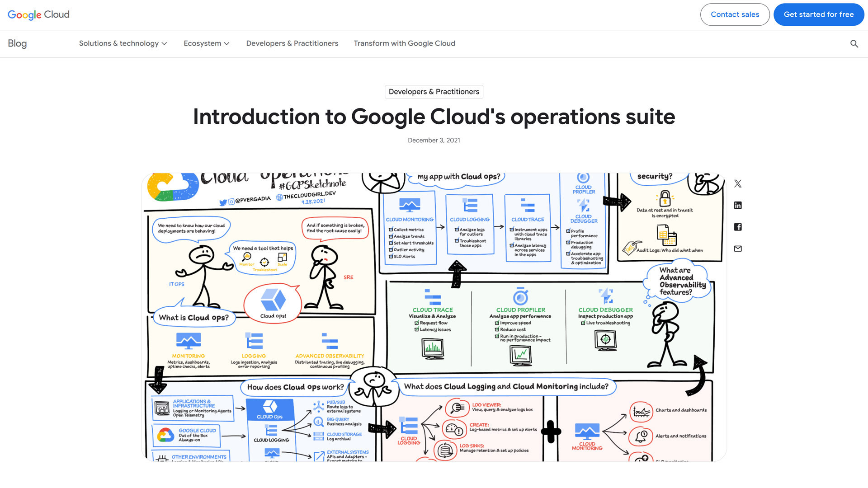Share the article on Facebook

738,227
